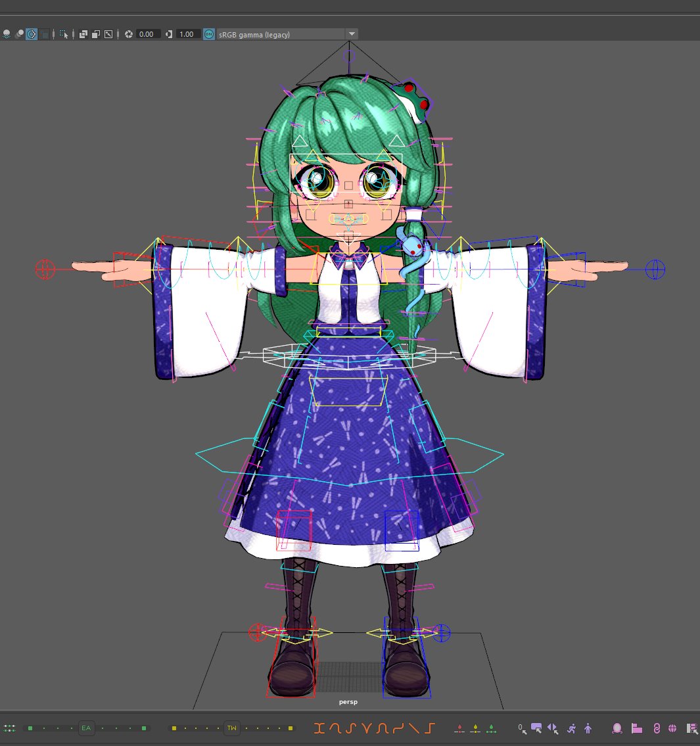Toggle the X-Ray active components icon

click(108, 34)
